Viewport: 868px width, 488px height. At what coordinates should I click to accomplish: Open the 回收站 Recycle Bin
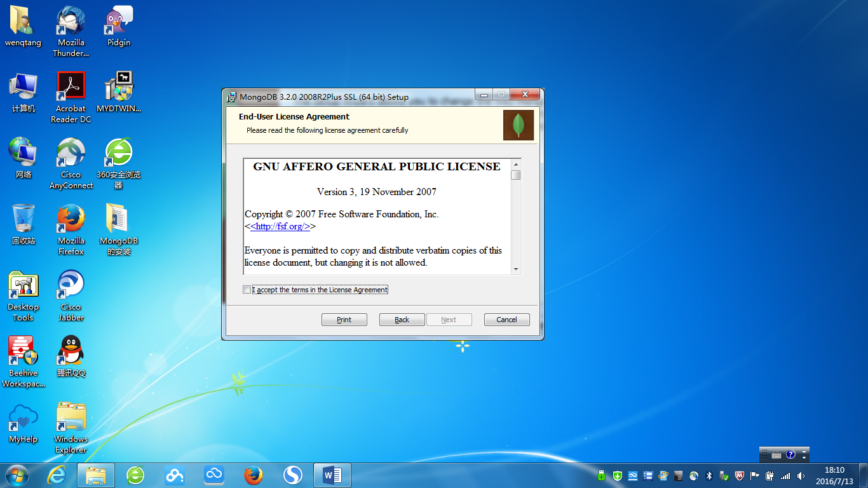24,225
